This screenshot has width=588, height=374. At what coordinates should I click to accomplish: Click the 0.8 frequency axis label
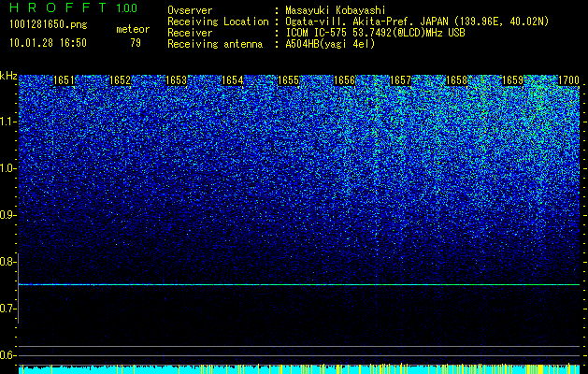click(7, 262)
